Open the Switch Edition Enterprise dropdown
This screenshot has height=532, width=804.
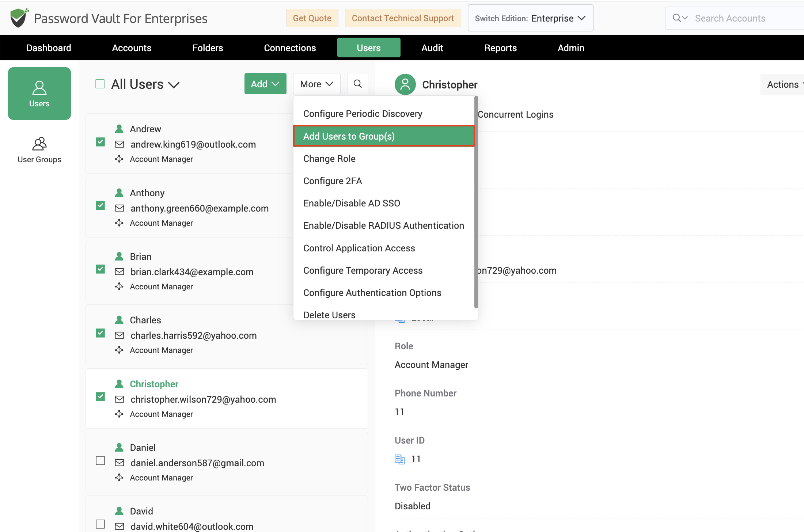tap(530, 18)
